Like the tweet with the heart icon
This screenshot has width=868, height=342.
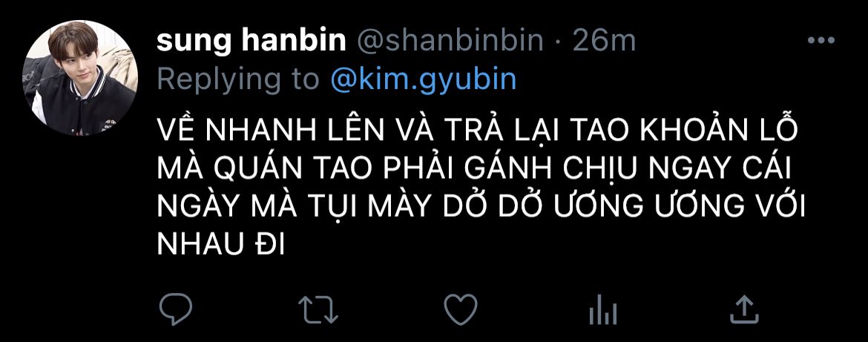461,309
